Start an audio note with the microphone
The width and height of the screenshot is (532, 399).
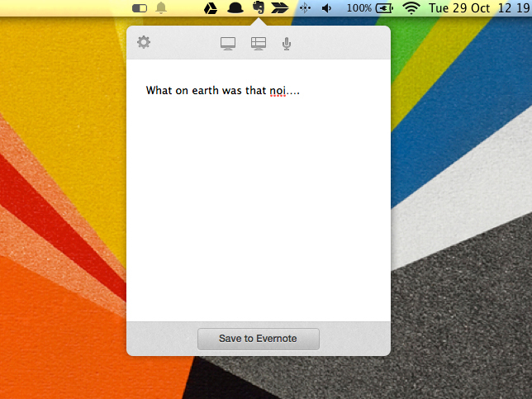pyautogui.click(x=287, y=44)
